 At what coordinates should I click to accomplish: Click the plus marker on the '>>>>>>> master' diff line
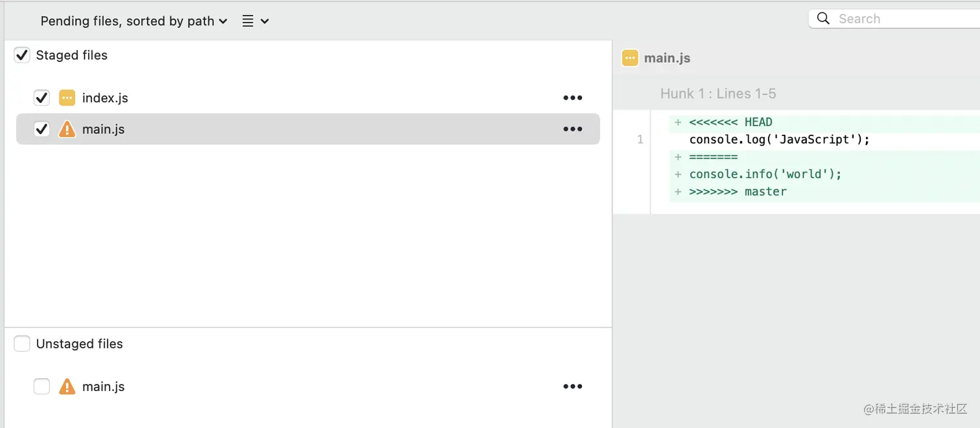[677, 191]
